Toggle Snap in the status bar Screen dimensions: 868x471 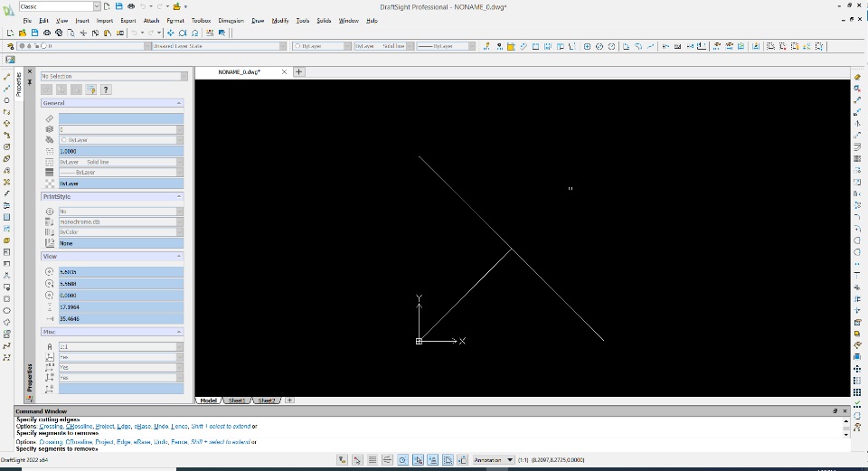(342, 460)
